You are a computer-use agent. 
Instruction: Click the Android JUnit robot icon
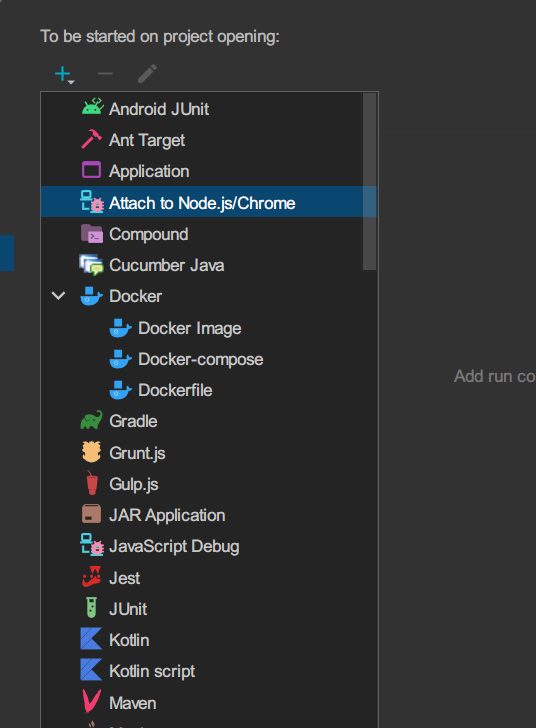click(92, 107)
